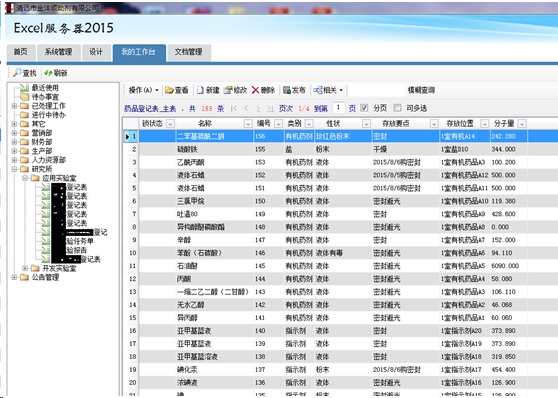Switch to the 系统管理 tab
This screenshot has height=398, width=558.
coord(58,52)
